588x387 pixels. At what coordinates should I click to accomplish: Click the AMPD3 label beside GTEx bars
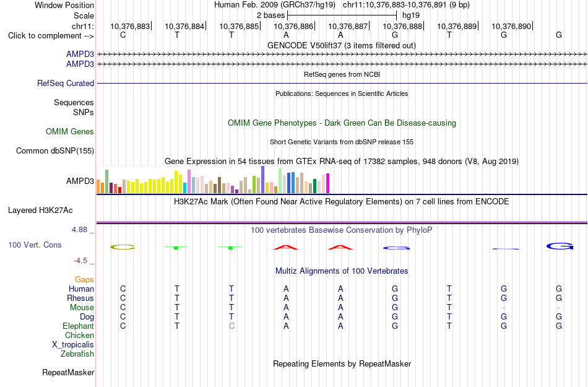click(80, 181)
